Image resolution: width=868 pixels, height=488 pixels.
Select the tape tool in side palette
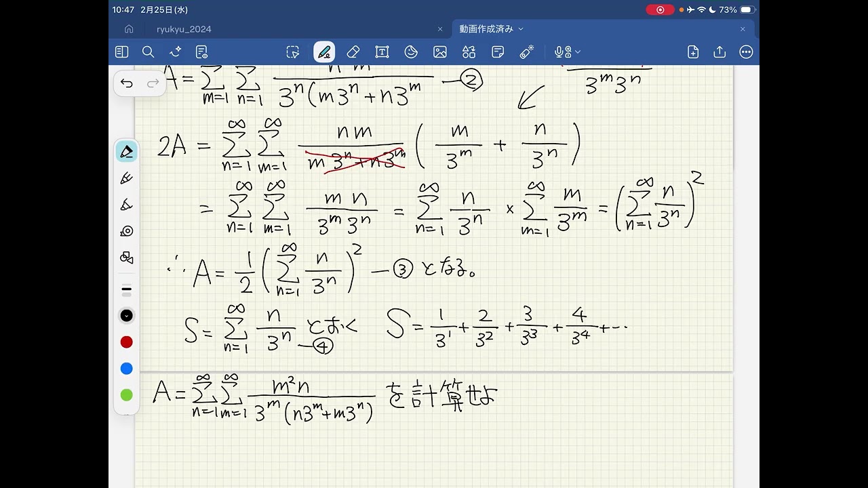[126, 231]
